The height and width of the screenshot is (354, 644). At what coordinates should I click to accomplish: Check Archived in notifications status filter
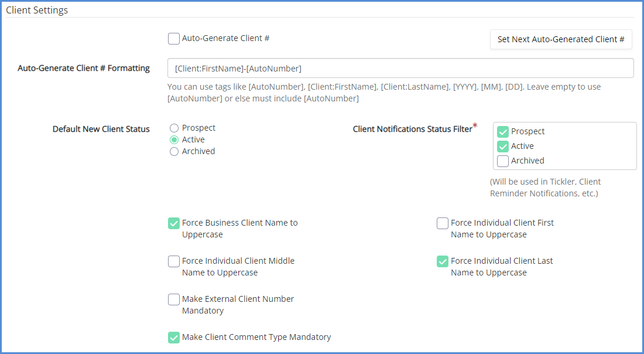[503, 161]
